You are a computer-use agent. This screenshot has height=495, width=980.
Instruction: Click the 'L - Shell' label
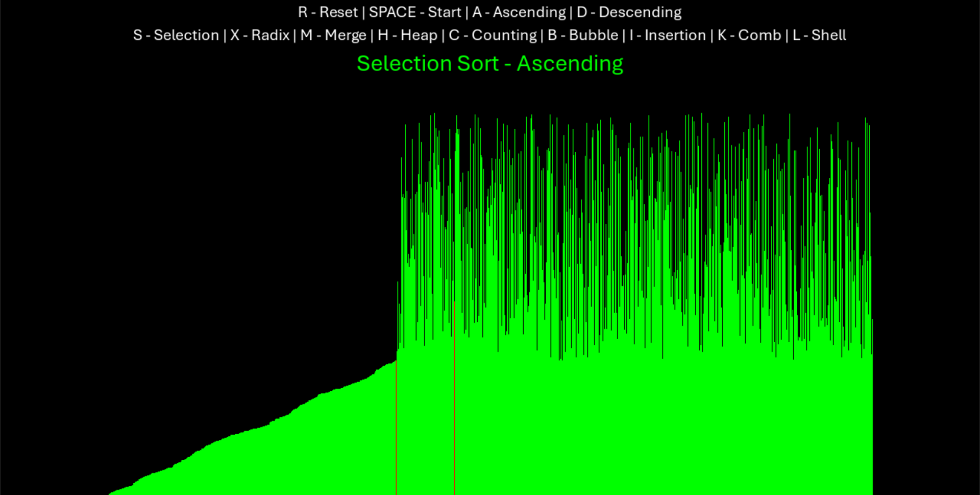(x=819, y=35)
